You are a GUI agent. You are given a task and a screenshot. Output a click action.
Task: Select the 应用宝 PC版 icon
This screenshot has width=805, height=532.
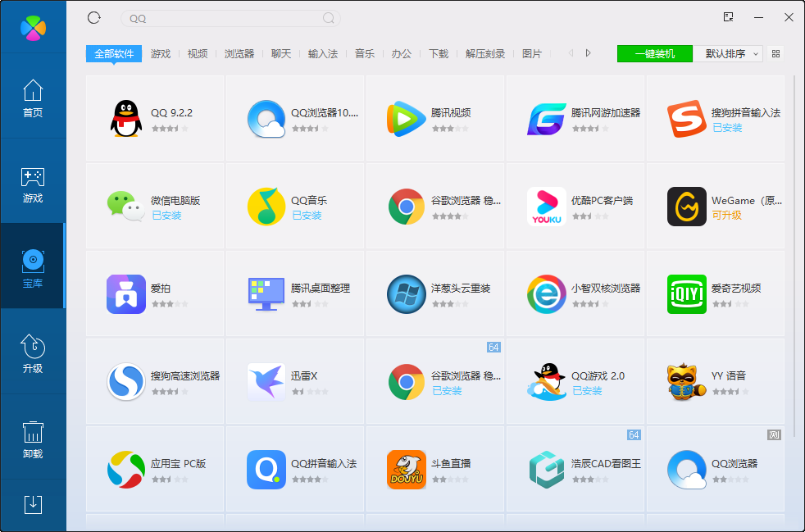pyautogui.click(x=126, y=470)
